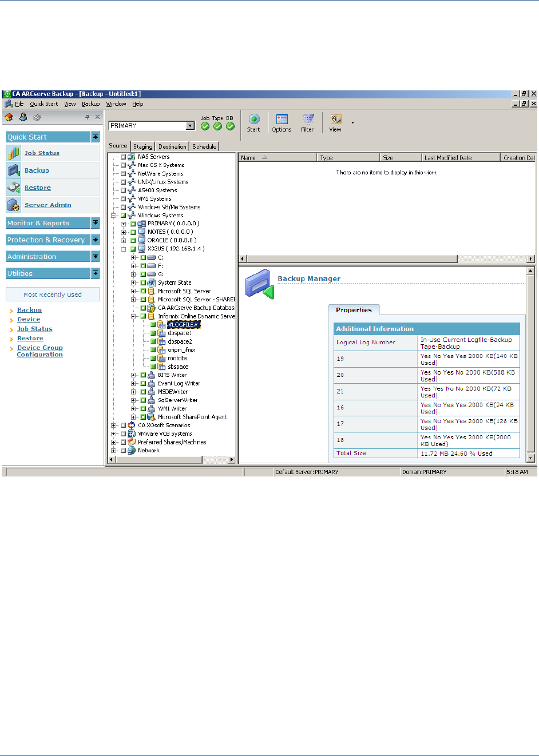Sort by the Name column header
This screenshot has height=756, width=539.
point(278,158)
